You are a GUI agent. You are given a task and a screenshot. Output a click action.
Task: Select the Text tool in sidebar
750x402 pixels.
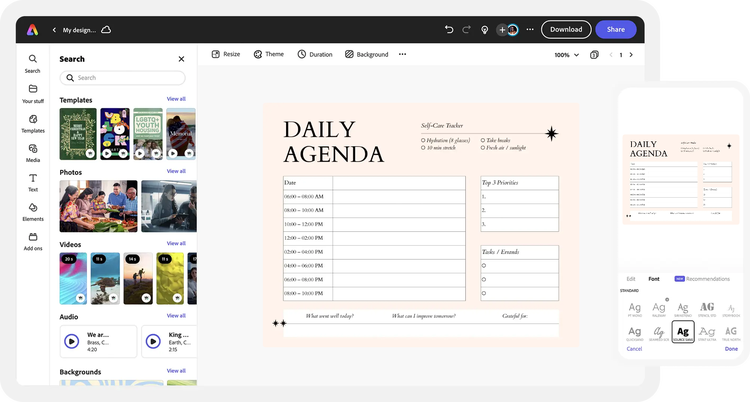click(33, 183)
